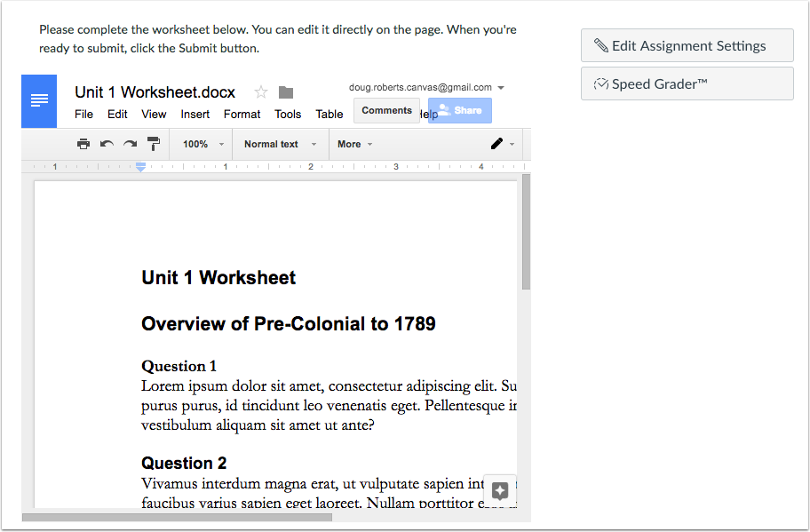Expand the editing mode dropdown arrow

[x=512, y=144]
